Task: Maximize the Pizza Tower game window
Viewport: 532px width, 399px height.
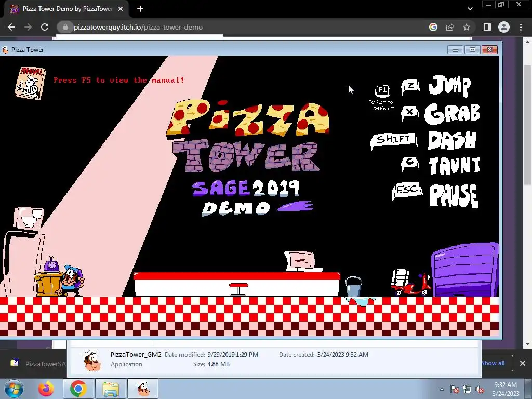Action: (x=472, y=49)
